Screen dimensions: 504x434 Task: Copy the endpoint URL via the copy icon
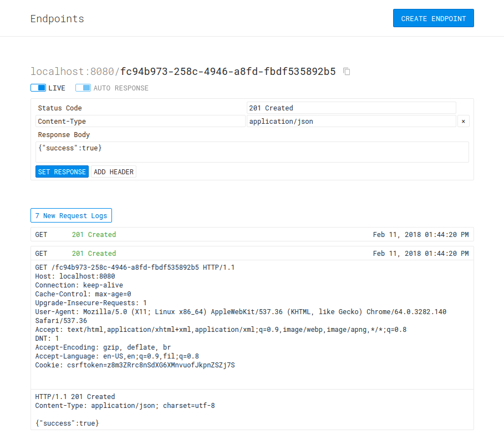tap(347, 71)
